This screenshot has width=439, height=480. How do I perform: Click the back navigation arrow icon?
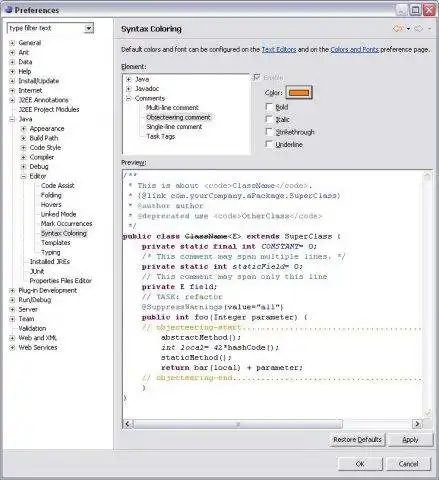pyautogui.click(x=397, y=29)
